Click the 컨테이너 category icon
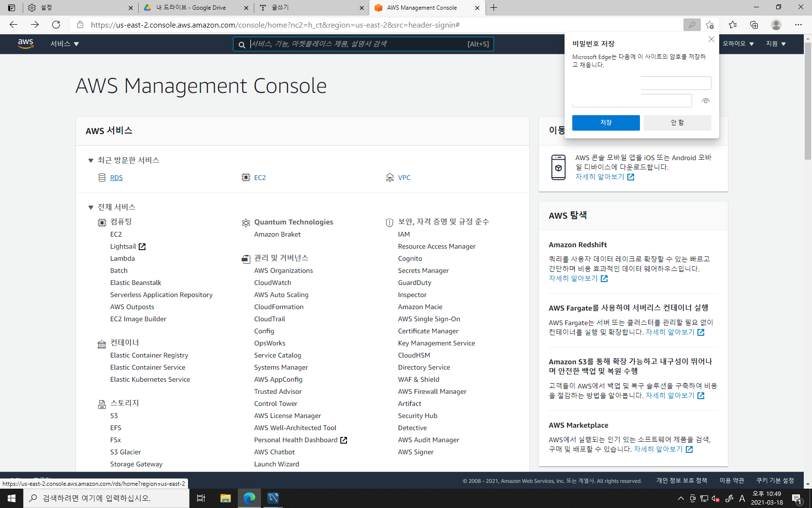Viewport: 812px width, 508px height. 101,344
